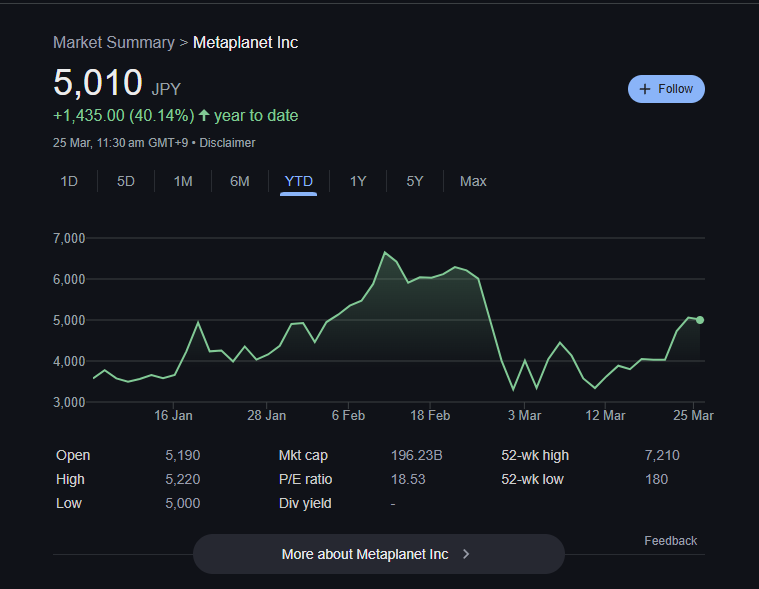Image resolution: width=759 pixels, height=589 pixels.
Task: Click the 16 Jan axis label
Action: (173, 416)
